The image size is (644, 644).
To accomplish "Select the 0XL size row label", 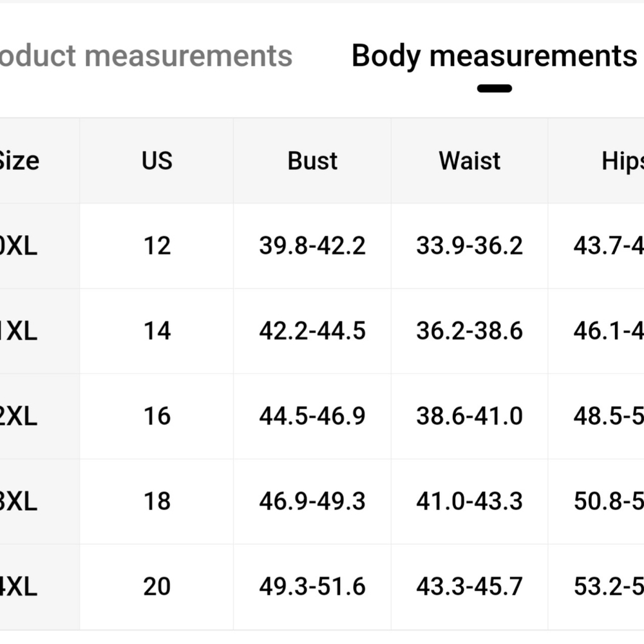I will point(19,246).
